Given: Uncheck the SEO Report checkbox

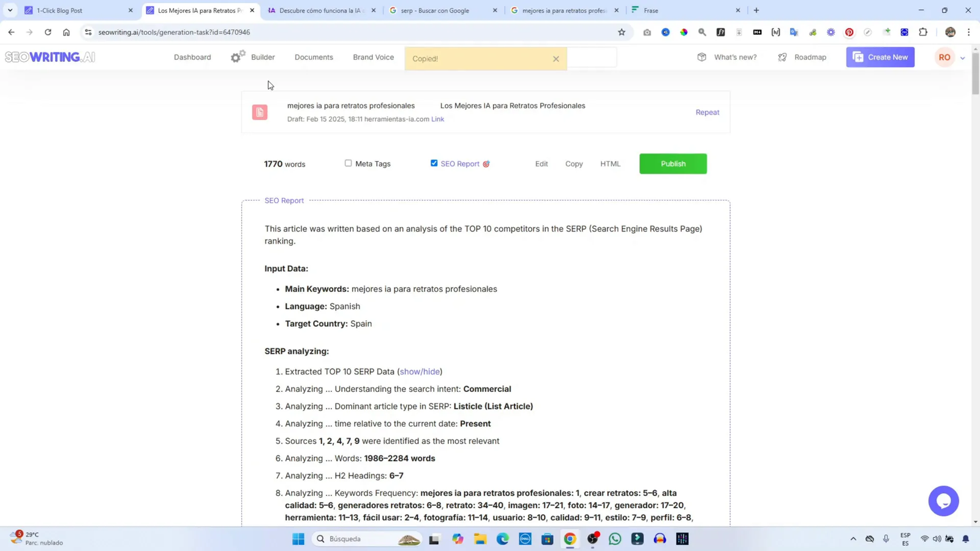Looking at the screenshot, I should [434, 163].
